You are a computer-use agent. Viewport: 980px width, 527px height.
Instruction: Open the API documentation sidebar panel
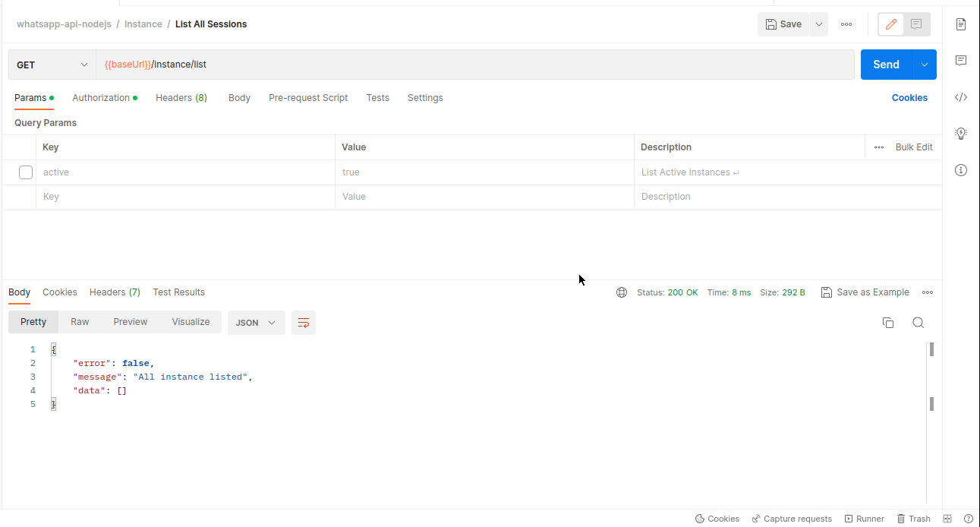(x=961, y=24)
